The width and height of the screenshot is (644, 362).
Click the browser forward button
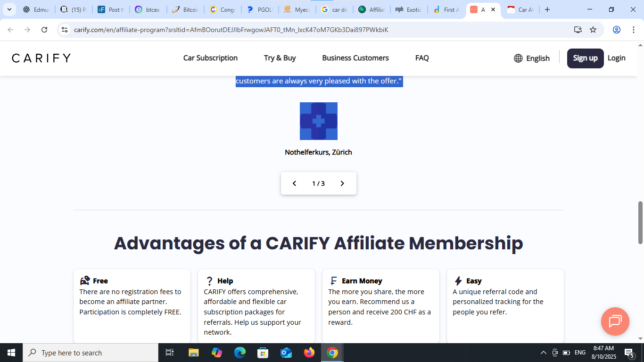pos(27,30)
